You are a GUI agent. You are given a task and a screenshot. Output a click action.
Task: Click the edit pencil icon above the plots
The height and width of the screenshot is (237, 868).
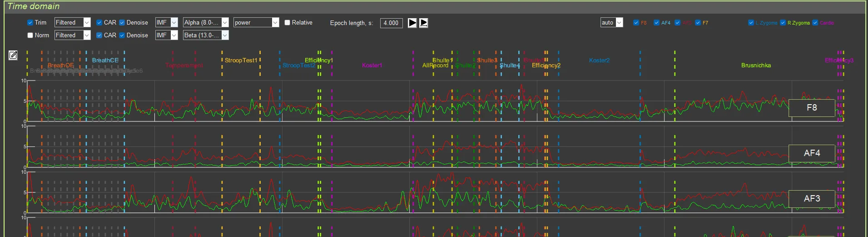tap(13, 55)
